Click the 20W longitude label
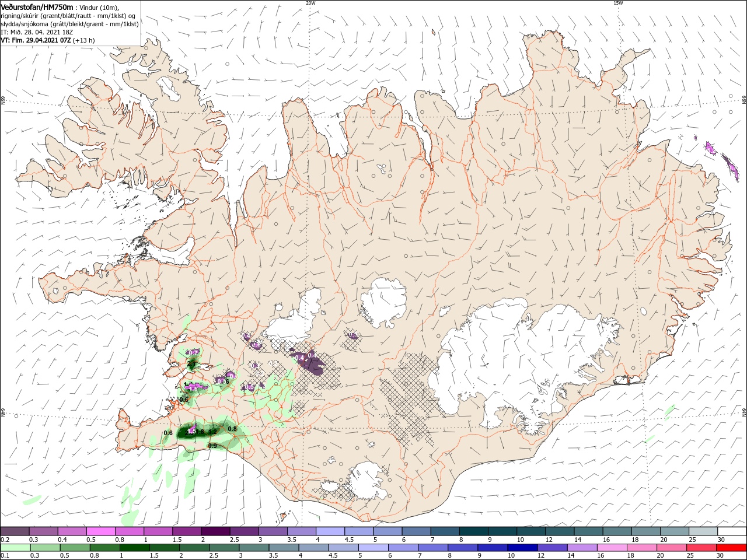 [x=310, y=2]
